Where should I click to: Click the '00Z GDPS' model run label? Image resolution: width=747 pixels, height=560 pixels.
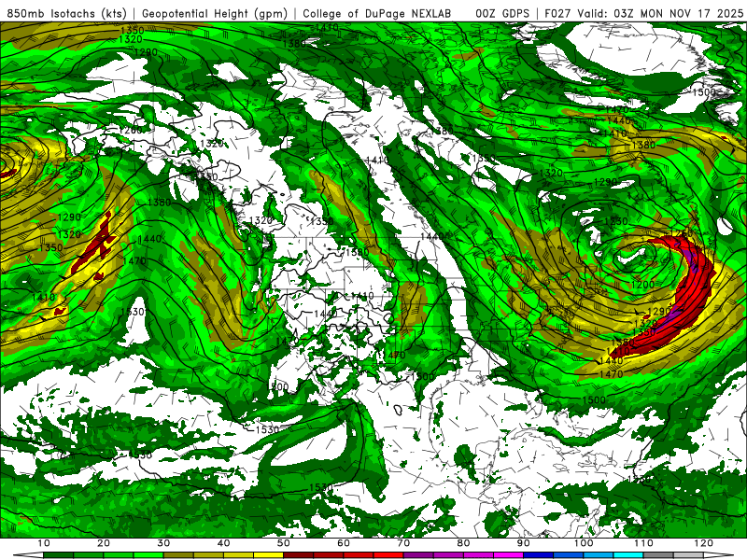pos(502,13)
